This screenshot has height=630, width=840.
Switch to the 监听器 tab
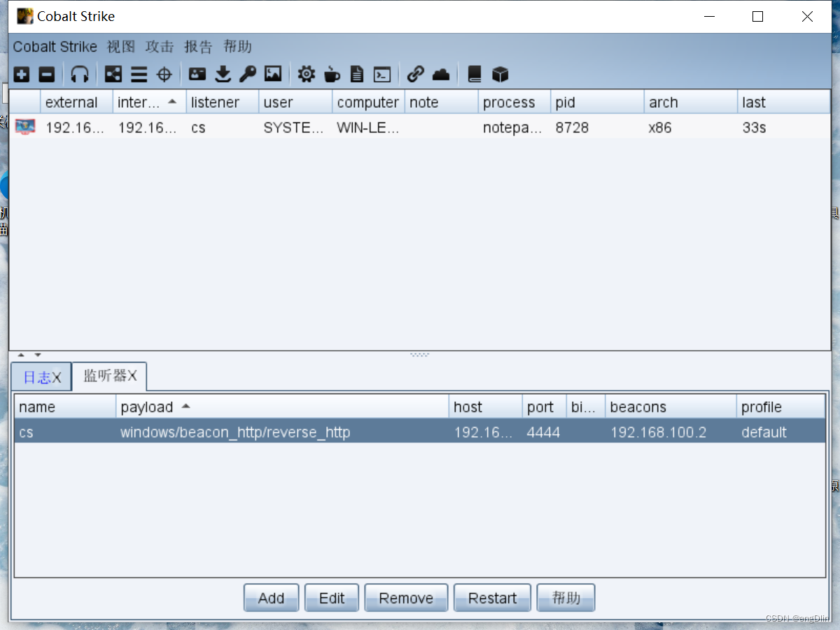point(110,376)
